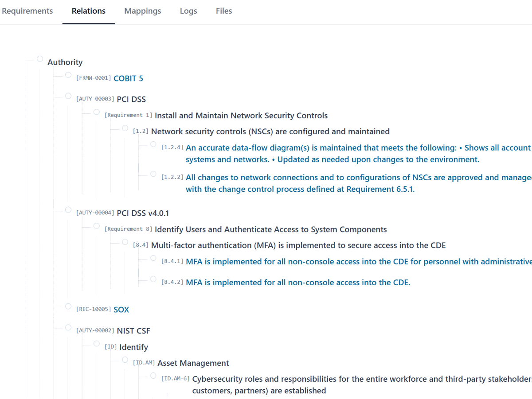Open the Logs tab
The image size is (532, 399).
coord(188,11)
